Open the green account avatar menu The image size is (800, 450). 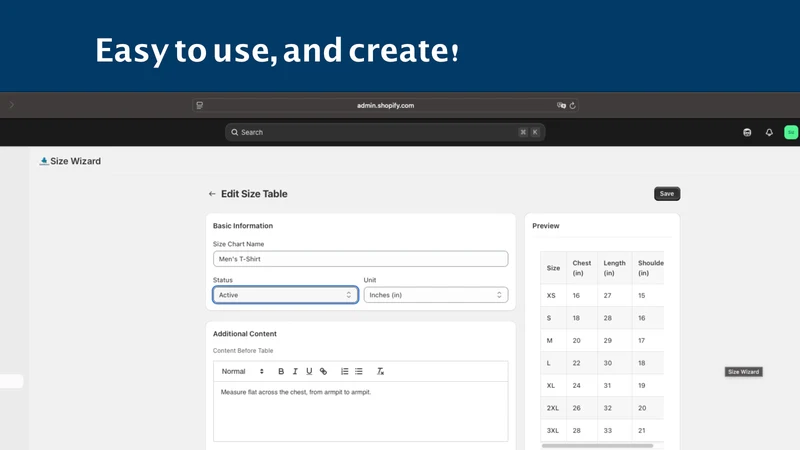pos(791,132)
